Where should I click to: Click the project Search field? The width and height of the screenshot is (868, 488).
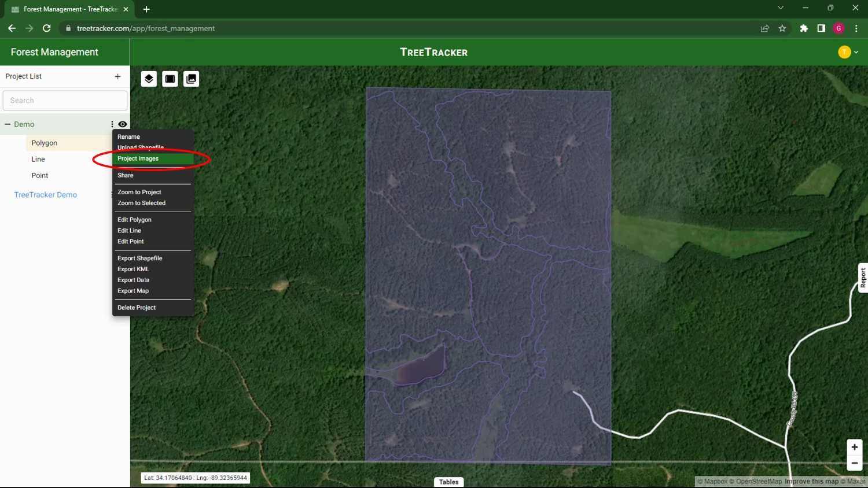65,101
